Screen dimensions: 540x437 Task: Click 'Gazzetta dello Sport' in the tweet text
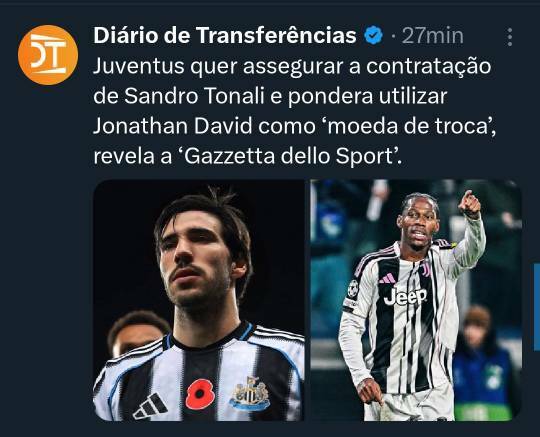[288, 156]
